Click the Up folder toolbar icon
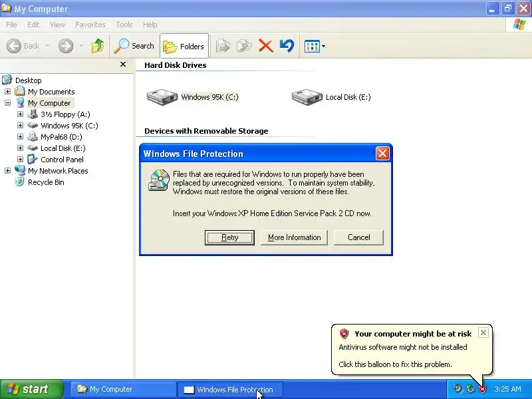Screen dimensions: 532x399 tap(98, 46)
